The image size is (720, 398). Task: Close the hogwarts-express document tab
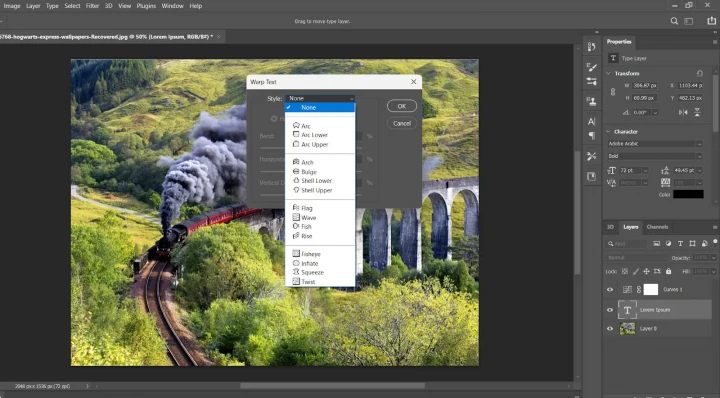(219, 37)
